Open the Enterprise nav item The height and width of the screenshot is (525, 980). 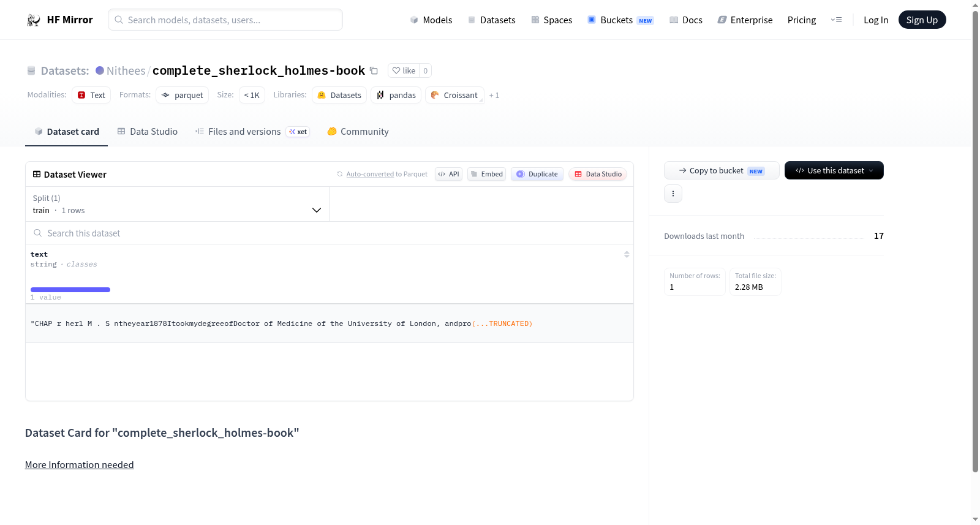tap(745, 20)
